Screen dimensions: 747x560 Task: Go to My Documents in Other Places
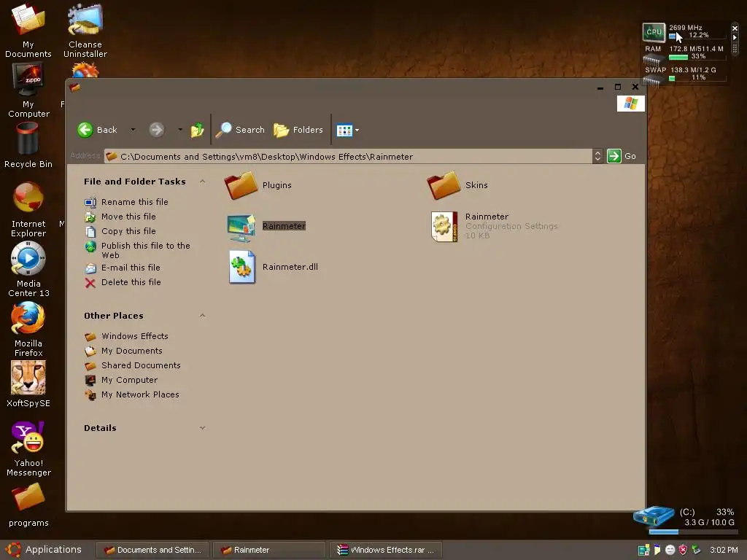[132, 351]
